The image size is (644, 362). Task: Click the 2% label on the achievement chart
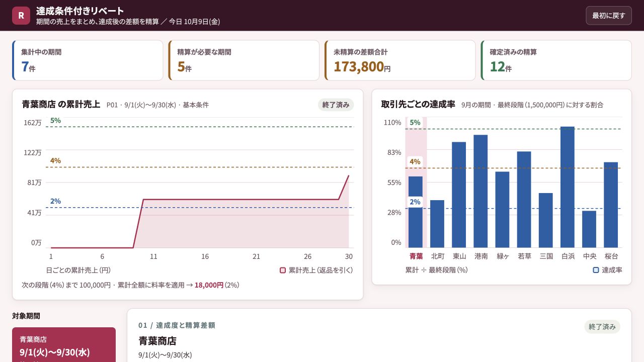click(x=415, y=202)
